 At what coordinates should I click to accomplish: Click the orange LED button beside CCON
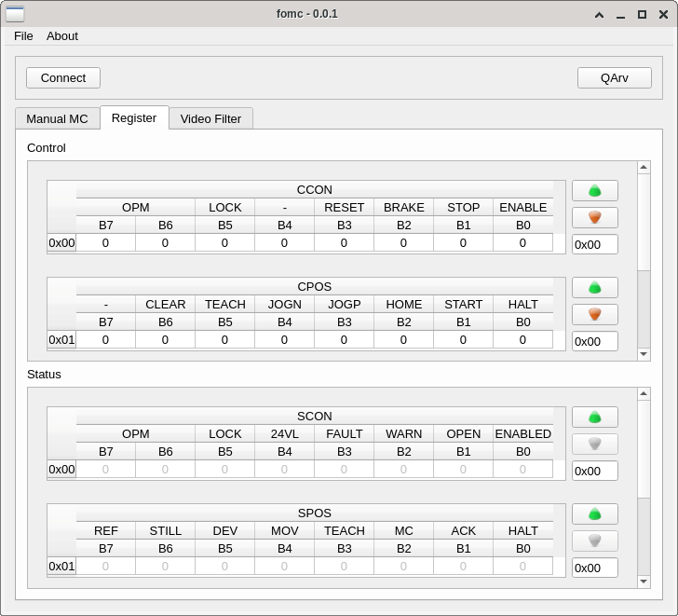594,217
